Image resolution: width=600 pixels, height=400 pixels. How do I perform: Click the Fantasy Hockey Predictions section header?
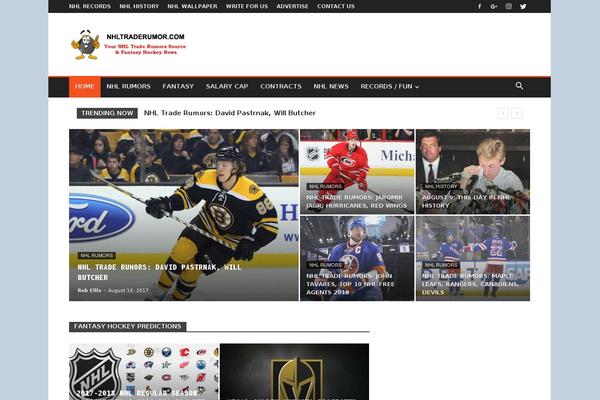127,327
